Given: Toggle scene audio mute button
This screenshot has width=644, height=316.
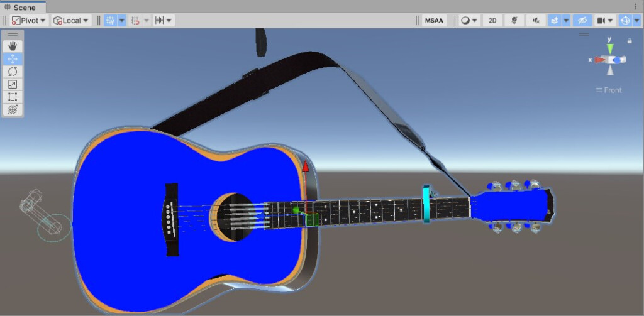Looking at the screenshot, I should (x=536, y=21).
